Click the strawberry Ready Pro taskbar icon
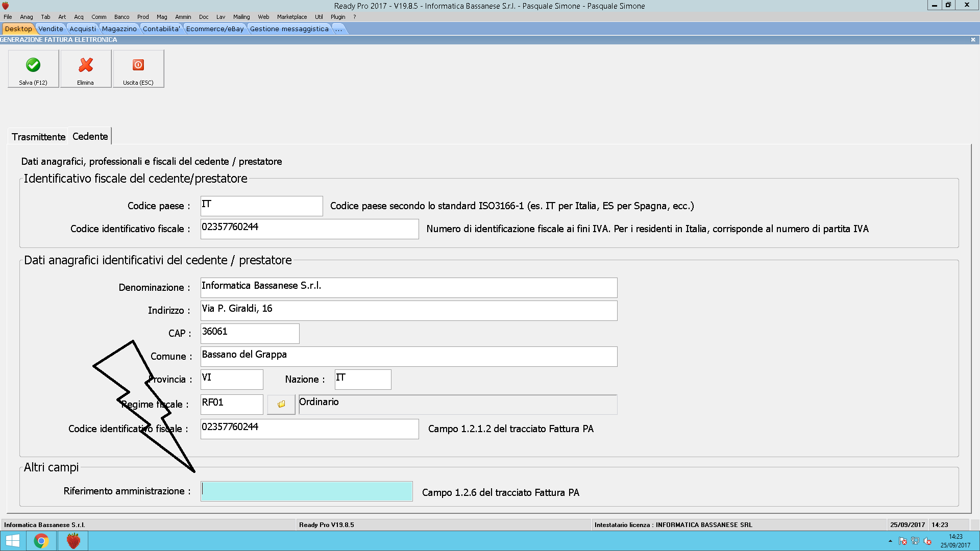 [x=73, y=541]
